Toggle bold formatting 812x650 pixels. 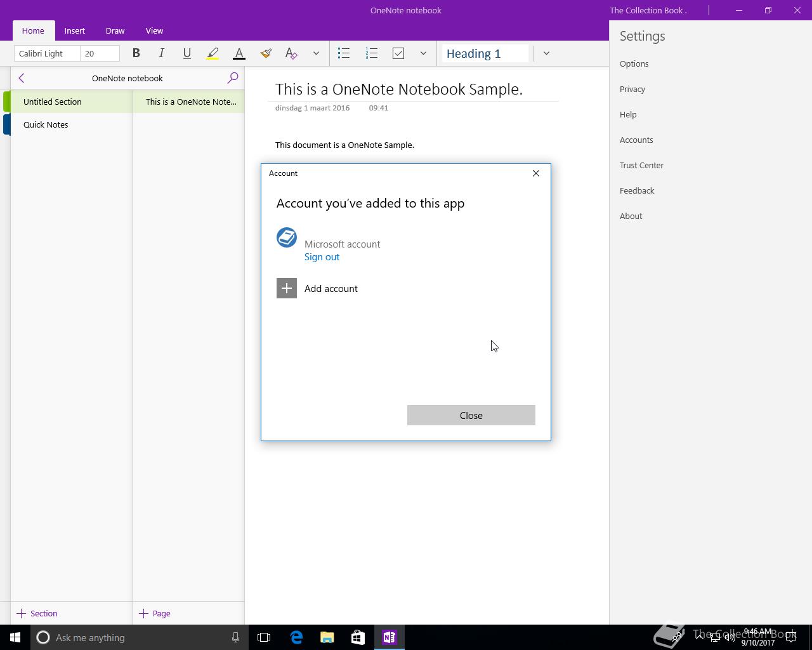click(x=136, y=53)
